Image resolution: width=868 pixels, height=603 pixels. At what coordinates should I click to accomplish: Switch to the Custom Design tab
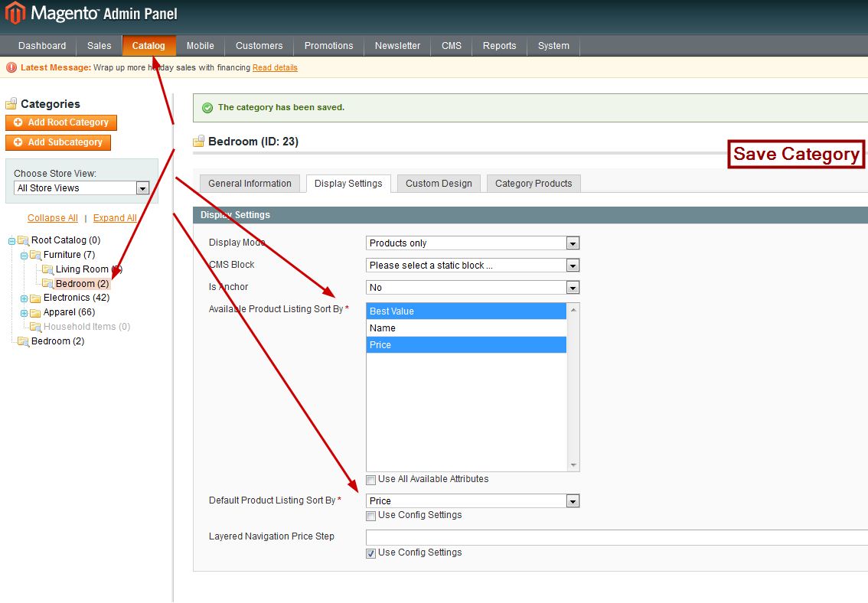(x=438, y=183)
